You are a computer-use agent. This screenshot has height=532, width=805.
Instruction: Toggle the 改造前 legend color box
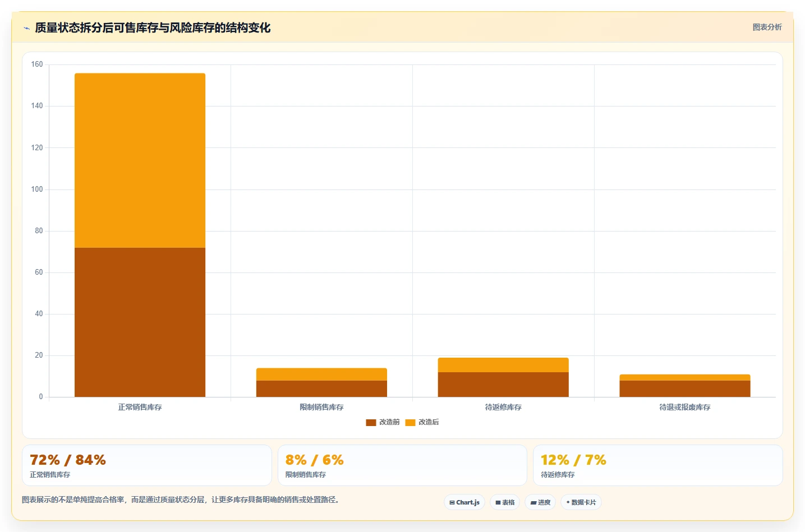tap(371, 423)
